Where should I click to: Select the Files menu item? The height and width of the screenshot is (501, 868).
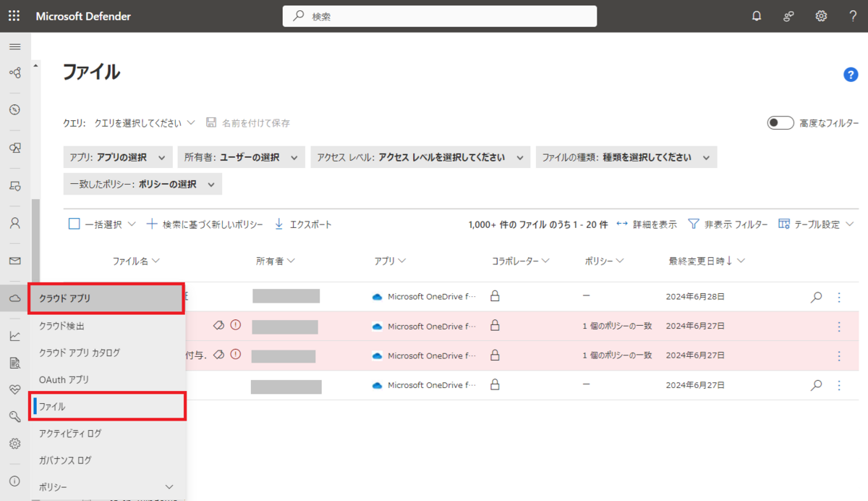pos(107,406)
